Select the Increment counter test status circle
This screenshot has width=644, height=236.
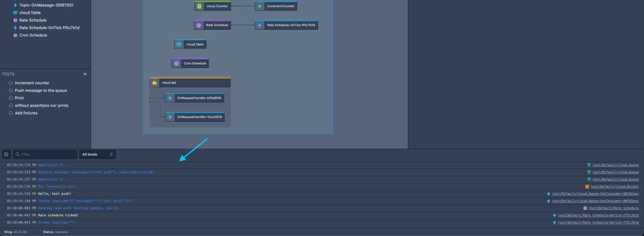(x=11, y=83)
